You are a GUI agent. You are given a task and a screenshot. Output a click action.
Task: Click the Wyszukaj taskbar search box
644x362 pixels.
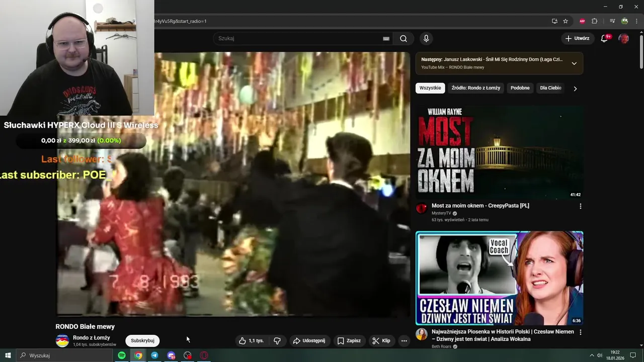pos(64,355)
